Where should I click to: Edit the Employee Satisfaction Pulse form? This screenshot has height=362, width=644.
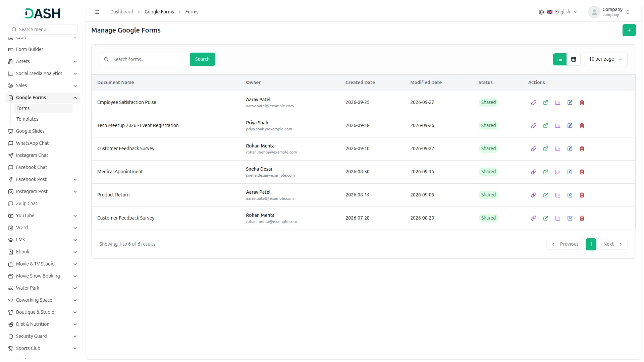570,103
